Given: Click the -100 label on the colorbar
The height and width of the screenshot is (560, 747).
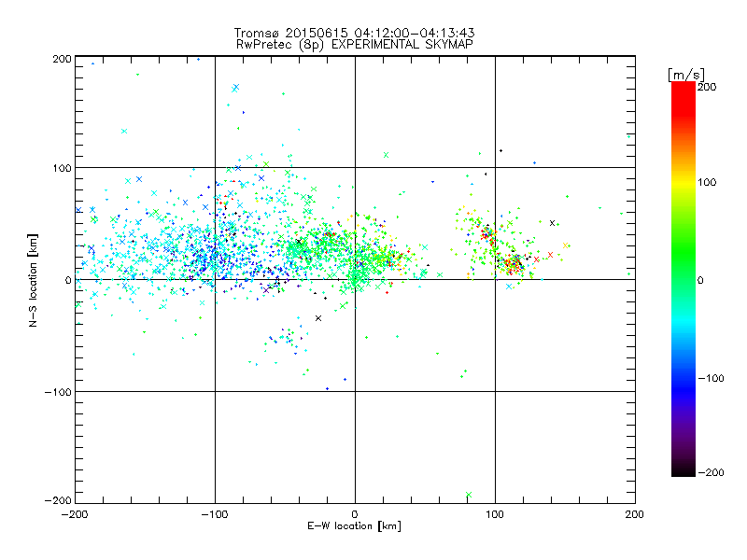Looking at the screenshot, I should click(x=711, y=379).
